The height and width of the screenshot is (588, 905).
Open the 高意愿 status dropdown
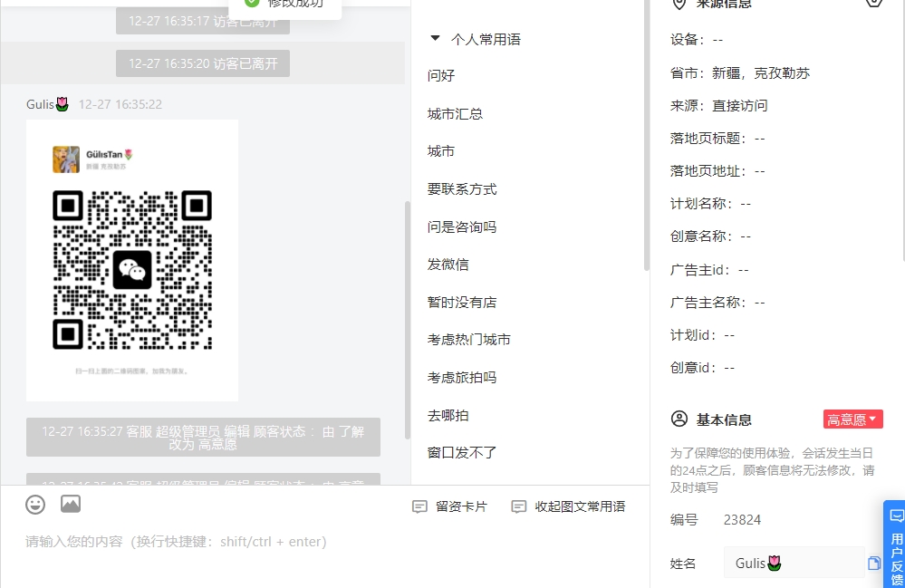point(853,419)
